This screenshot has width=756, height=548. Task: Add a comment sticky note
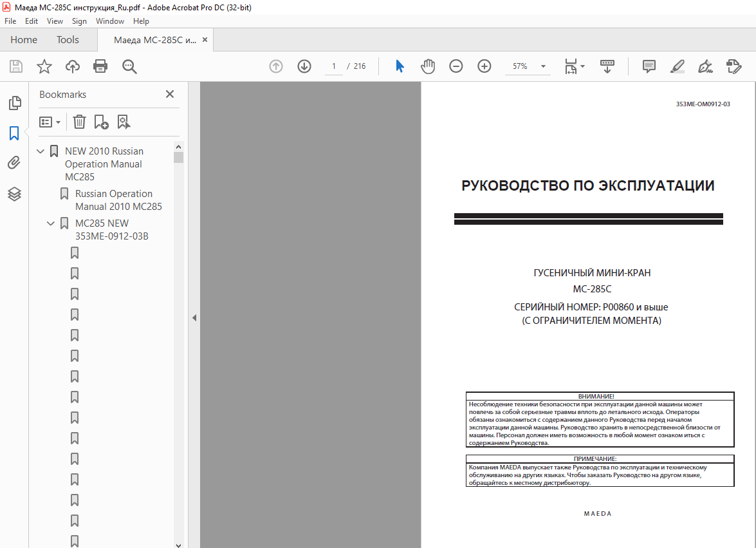click(x=649, y=66)
